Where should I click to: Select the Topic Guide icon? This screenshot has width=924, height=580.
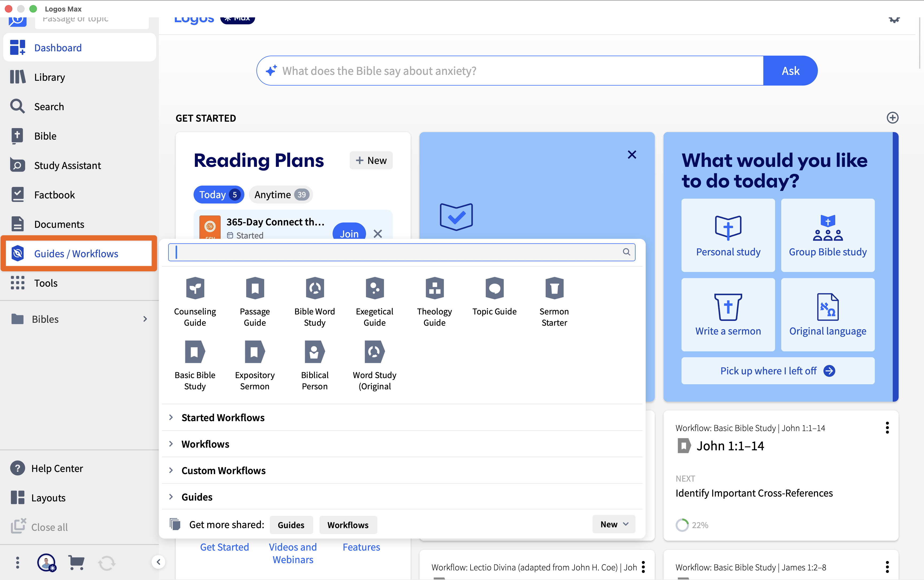tap(494, 288)
